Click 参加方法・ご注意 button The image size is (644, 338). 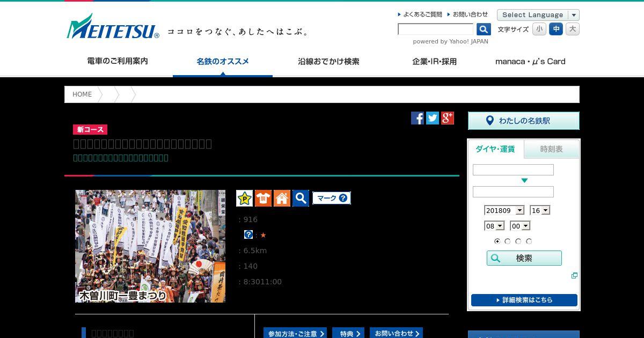[x=295, y=333]
